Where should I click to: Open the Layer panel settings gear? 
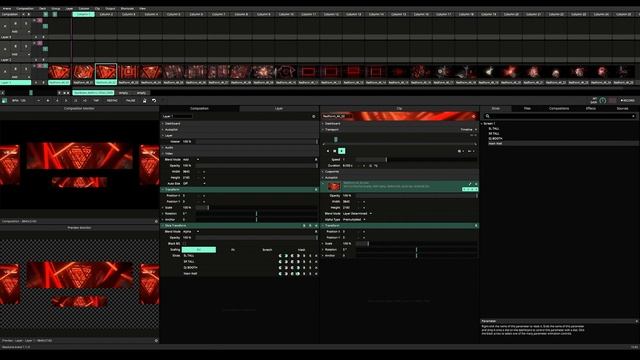(x=314, y=116)
